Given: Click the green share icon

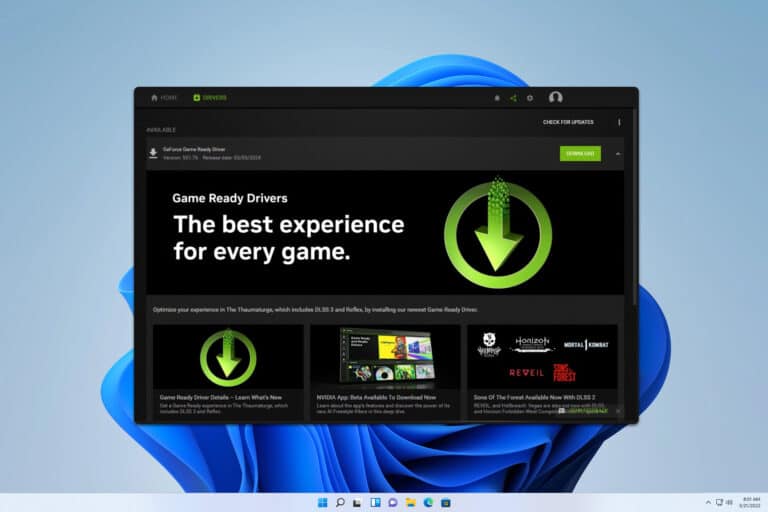Looking at the screenshot, I should 513,98.
